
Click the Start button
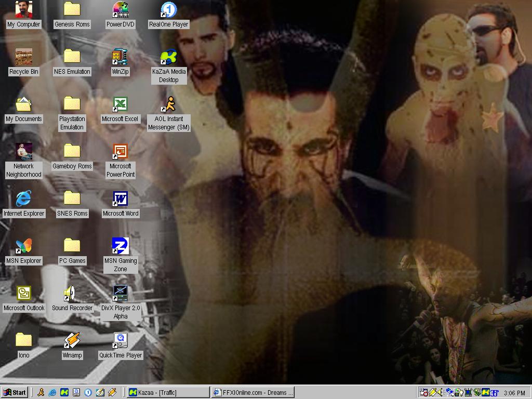click(15, 392)
